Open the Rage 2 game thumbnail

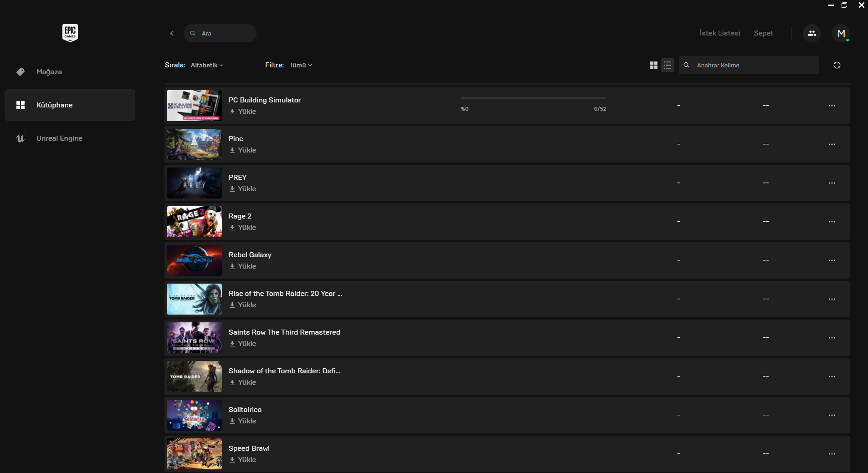pos(194,222)
